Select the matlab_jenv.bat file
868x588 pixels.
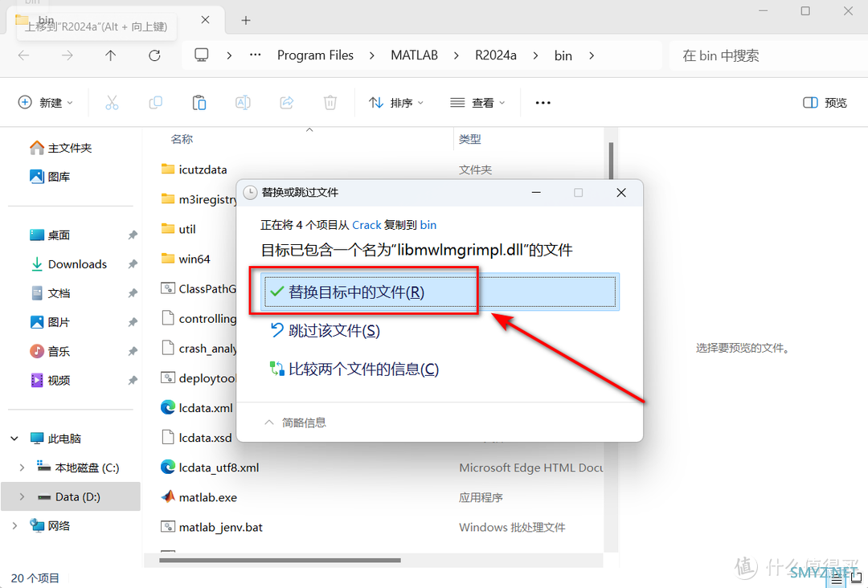[211, 527]
